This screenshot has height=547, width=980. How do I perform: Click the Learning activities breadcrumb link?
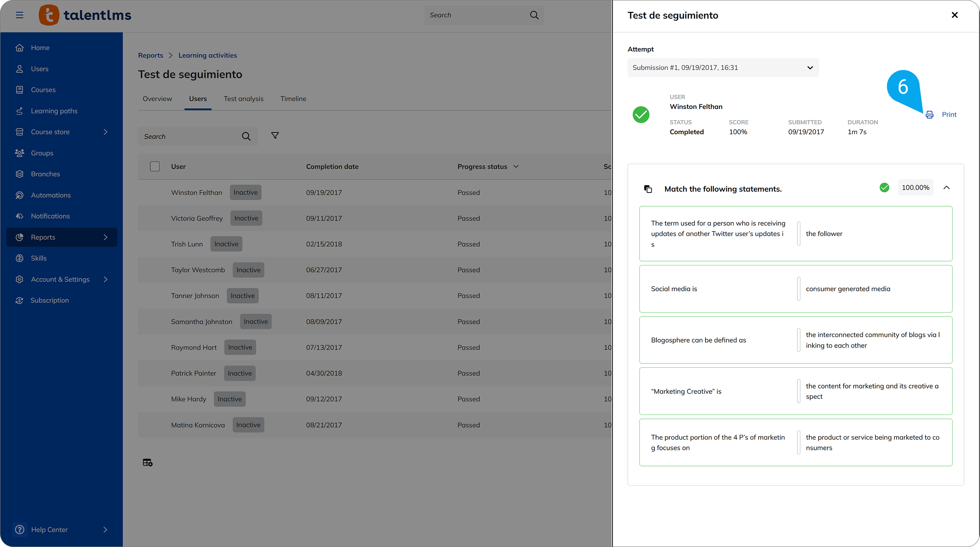[x=207, y=55]
